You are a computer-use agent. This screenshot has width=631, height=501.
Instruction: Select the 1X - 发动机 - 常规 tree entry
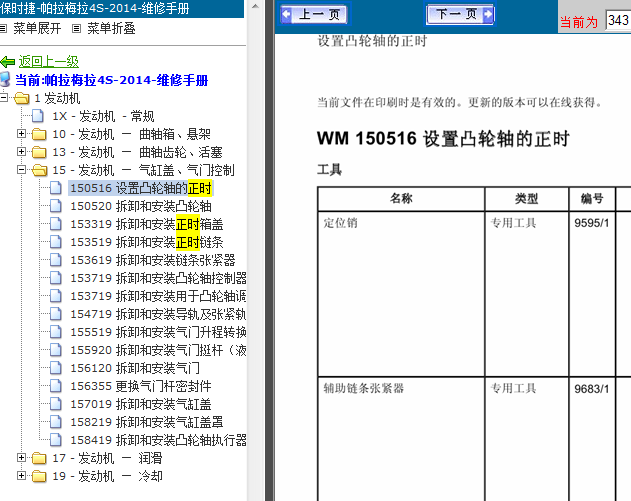pyautogui.click(x=103, y=116)
